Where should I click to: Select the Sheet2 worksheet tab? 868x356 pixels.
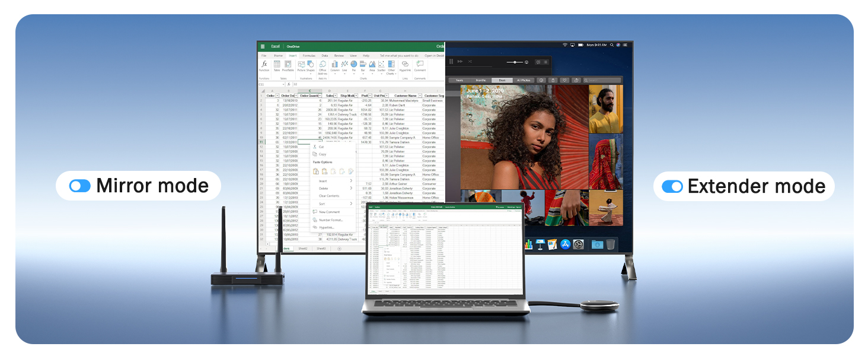(x=303, y=249)
